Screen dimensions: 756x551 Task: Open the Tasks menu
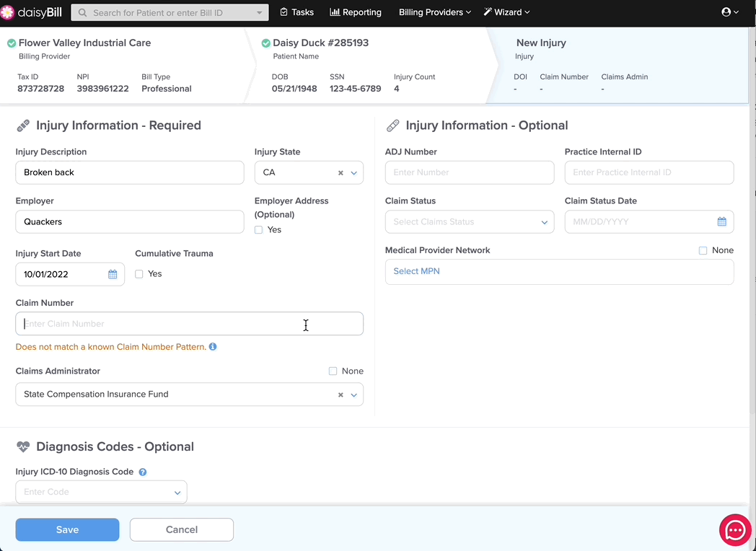click(297, 12)
